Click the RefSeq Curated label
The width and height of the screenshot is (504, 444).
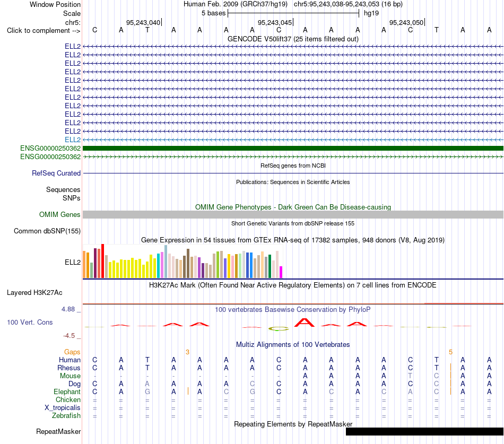[x=56, y=173]
